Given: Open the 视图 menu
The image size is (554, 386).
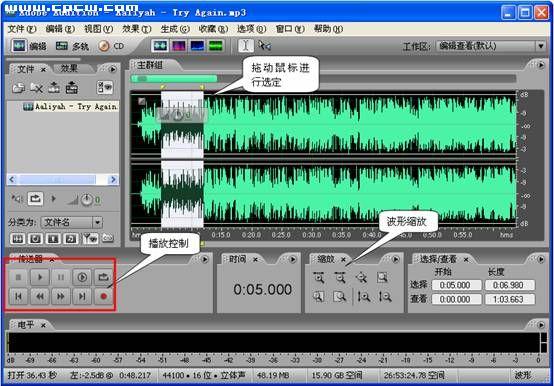Looking at the screenshot, I should (x=98, y=29).
